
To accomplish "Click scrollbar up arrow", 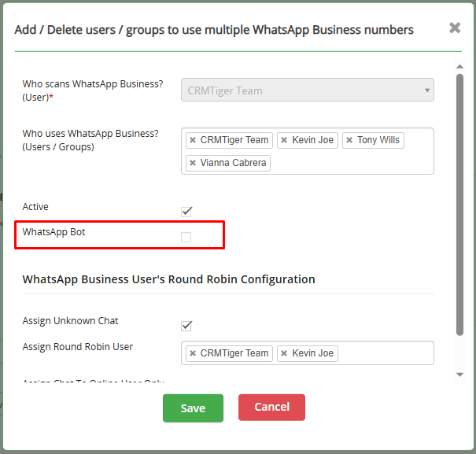I will point(460,66).
